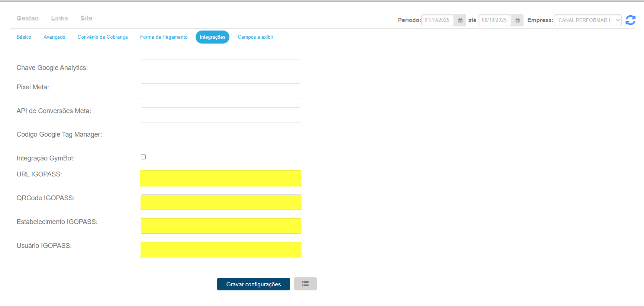Image resolution: width=644 pixels, height=306 pixels.
Task: Click the Pixel Meta input field
Action: coord(221,91)
